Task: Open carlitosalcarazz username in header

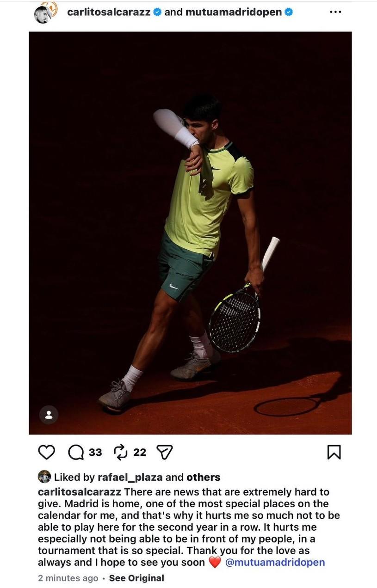Action: (x=109, y=12)
